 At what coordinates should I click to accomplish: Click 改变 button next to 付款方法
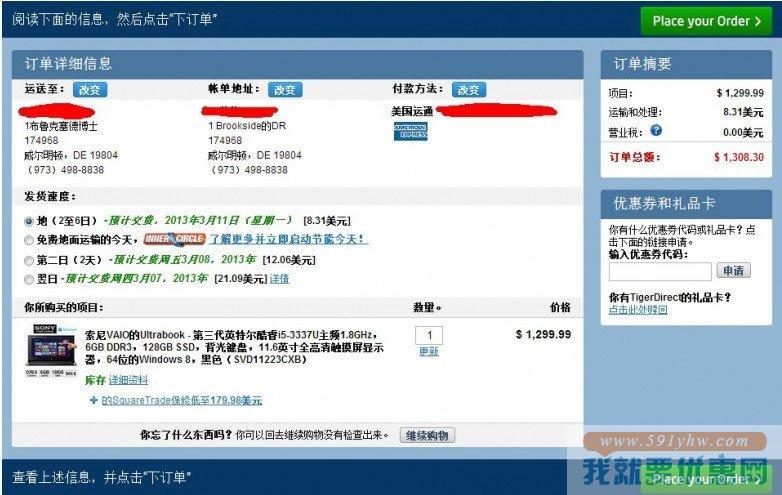pos(469,90)
